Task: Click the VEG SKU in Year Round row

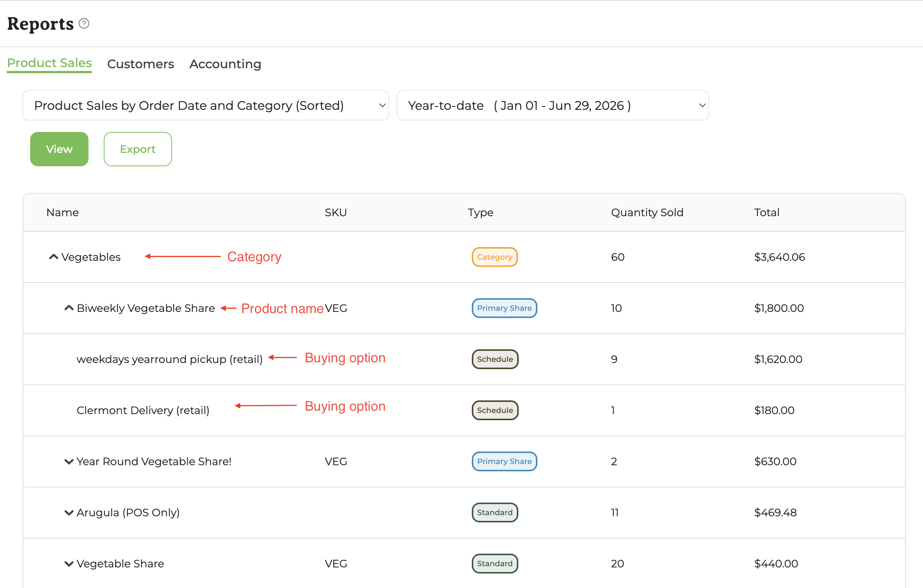Action: click(x=336, y=461)
